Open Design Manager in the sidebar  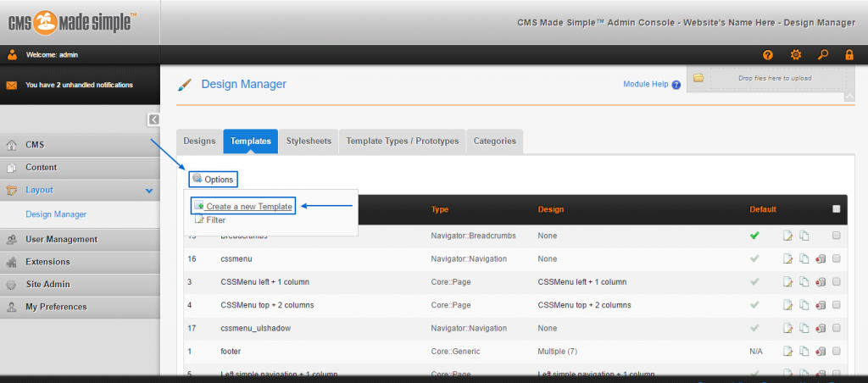click(x=56, y=214)
